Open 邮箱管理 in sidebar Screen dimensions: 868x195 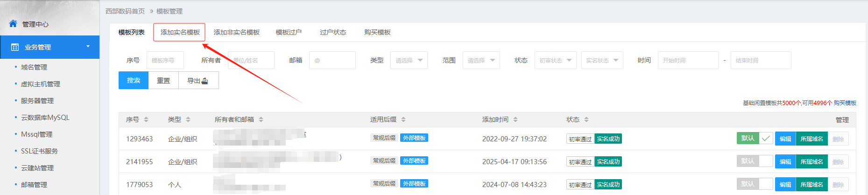point(34,185)
